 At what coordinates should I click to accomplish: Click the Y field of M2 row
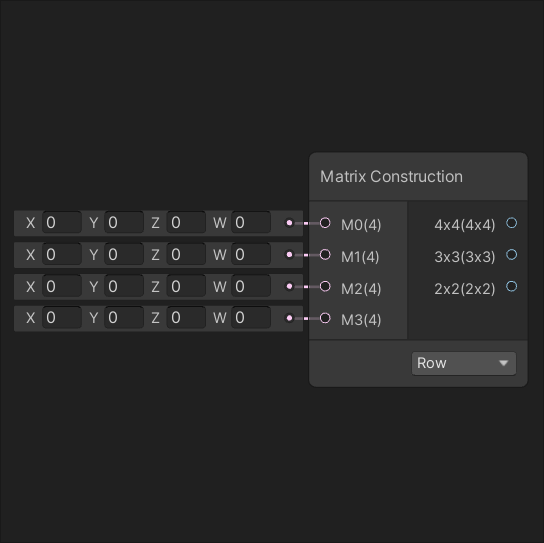click(x=124, y=286)
